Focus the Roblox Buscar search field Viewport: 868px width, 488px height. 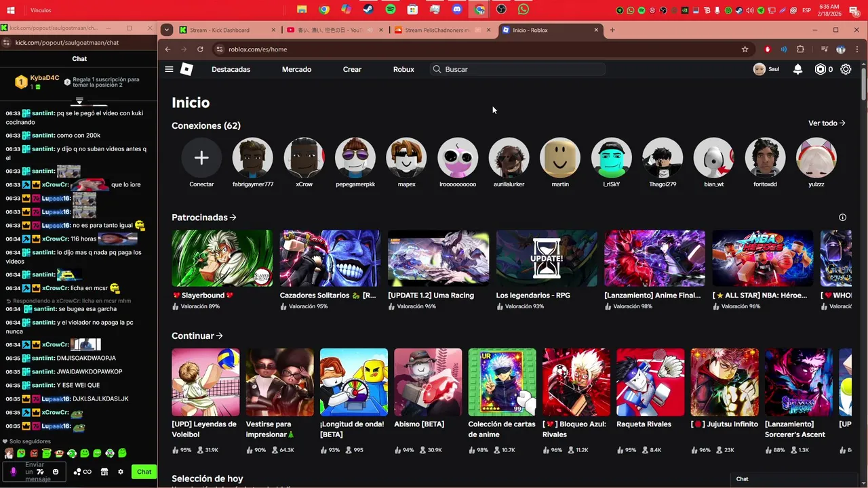pos(517,69)
